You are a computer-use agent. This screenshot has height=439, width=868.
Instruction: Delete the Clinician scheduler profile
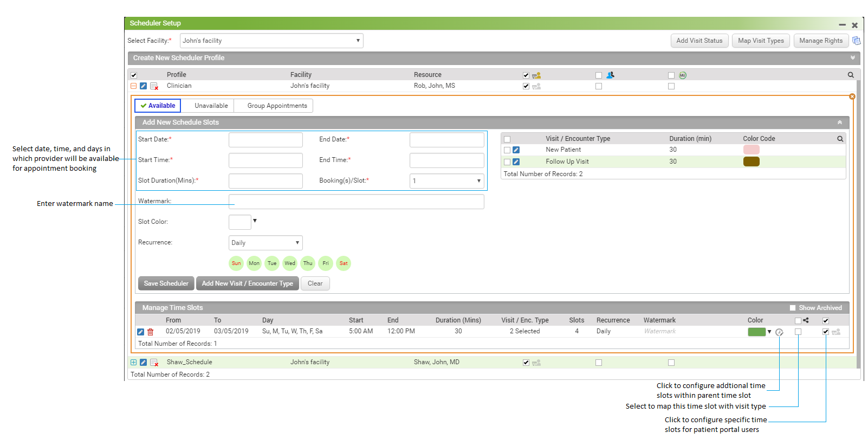point(154,86)
